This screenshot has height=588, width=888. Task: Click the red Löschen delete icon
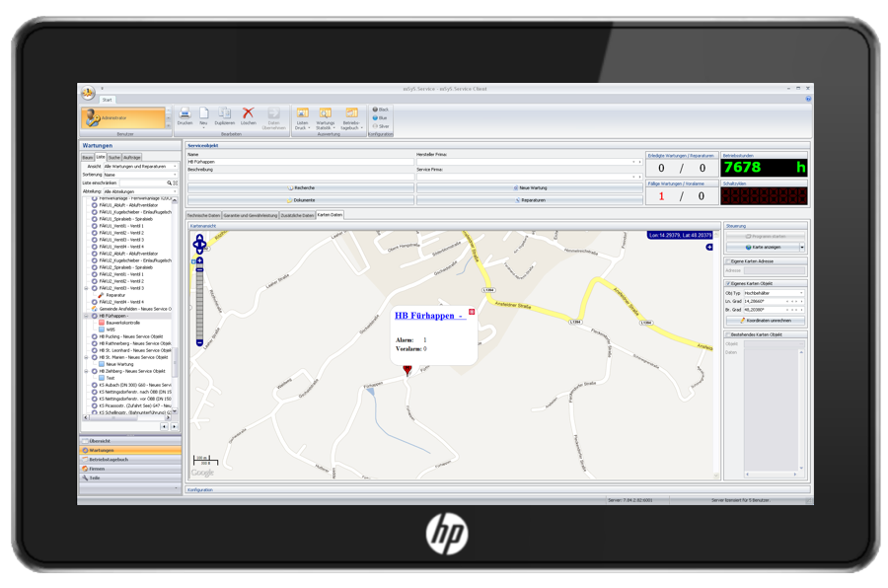pyautogui.click(x=249, y=113)
